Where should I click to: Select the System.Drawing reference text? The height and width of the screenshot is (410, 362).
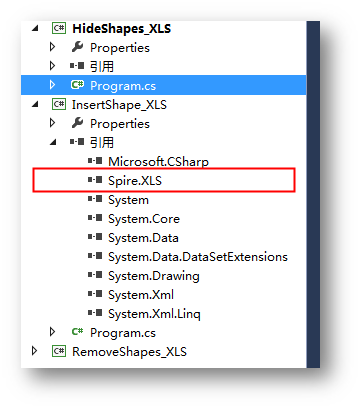pyautogui.click(x=154, y=276)
